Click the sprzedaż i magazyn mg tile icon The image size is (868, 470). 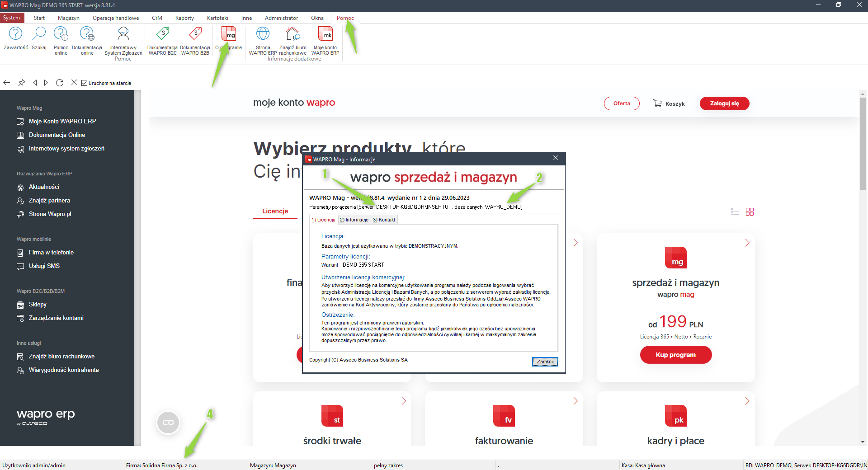676,258
